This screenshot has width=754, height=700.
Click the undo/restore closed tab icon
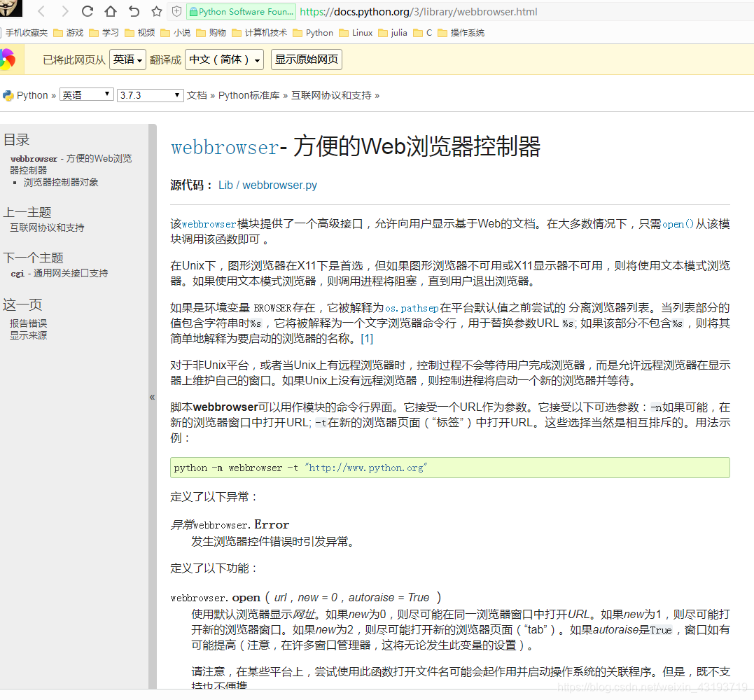pyautogui.click(x=134, y=11)
